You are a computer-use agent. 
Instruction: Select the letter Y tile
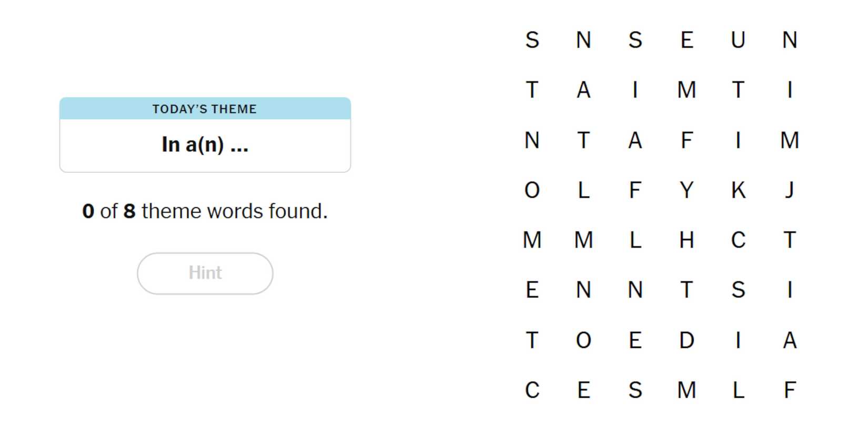click(x=687, y=190)
